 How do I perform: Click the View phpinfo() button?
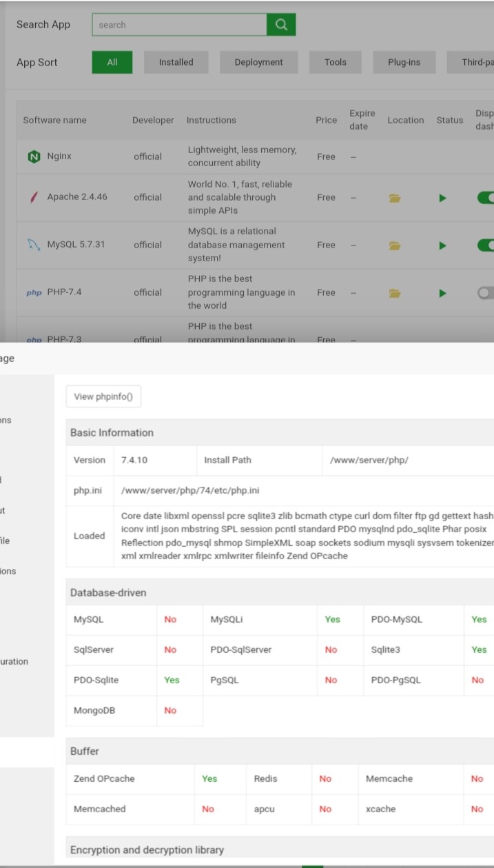click(x=103, y=396)
